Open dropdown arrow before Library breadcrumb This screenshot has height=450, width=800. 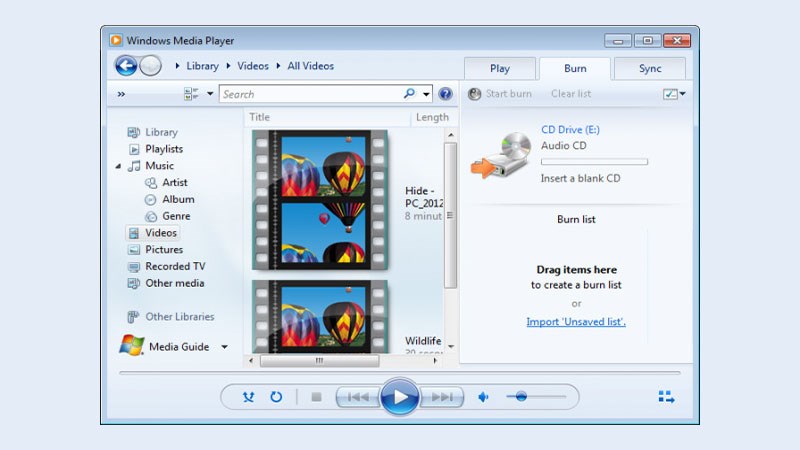177,66
